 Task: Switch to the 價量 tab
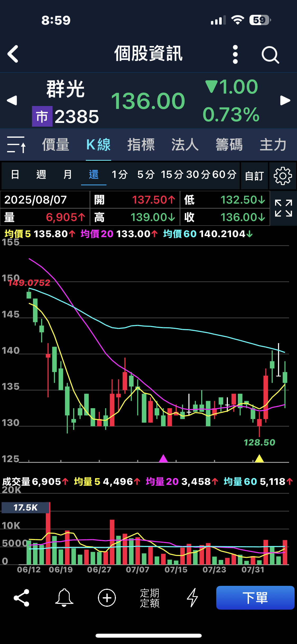56,145
